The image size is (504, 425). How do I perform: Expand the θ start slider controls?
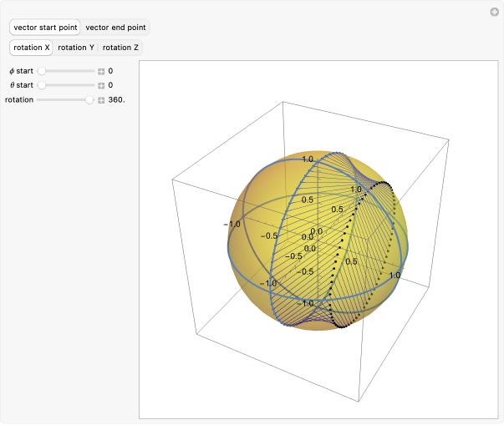101,85
